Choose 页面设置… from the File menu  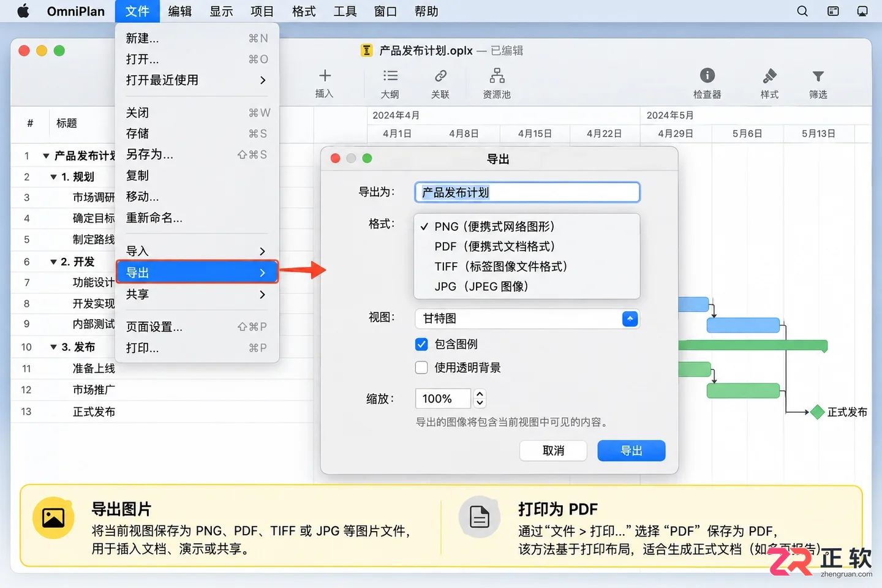pyautogui.click(x=197, y=327)
